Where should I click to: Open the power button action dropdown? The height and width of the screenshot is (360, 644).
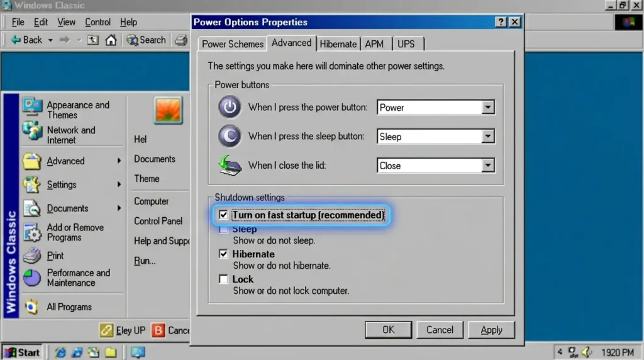(x=487, y=107)
